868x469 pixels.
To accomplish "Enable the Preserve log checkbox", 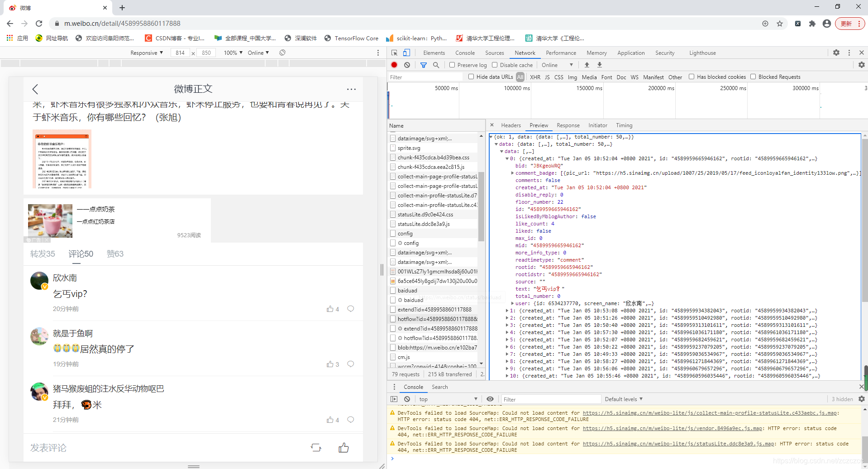I will 452,65.
